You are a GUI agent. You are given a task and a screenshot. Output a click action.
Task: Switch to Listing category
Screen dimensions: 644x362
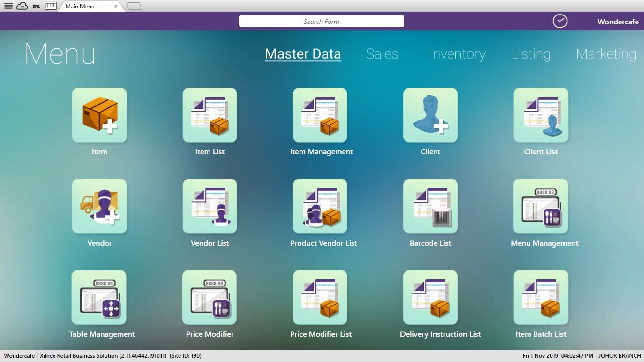(531, 54)
